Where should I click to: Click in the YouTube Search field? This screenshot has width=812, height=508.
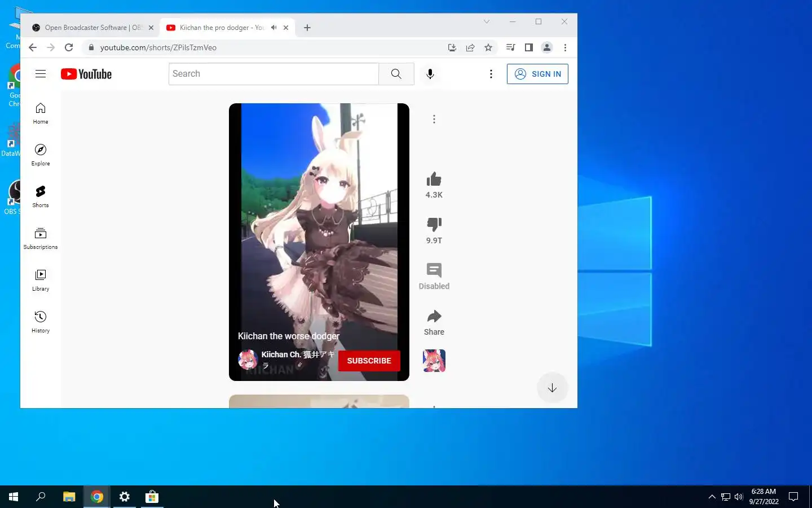click(273, 74)
